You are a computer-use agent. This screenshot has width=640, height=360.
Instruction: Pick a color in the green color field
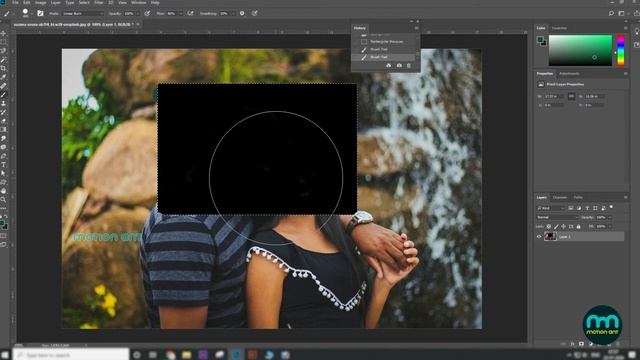pos(580,51)
